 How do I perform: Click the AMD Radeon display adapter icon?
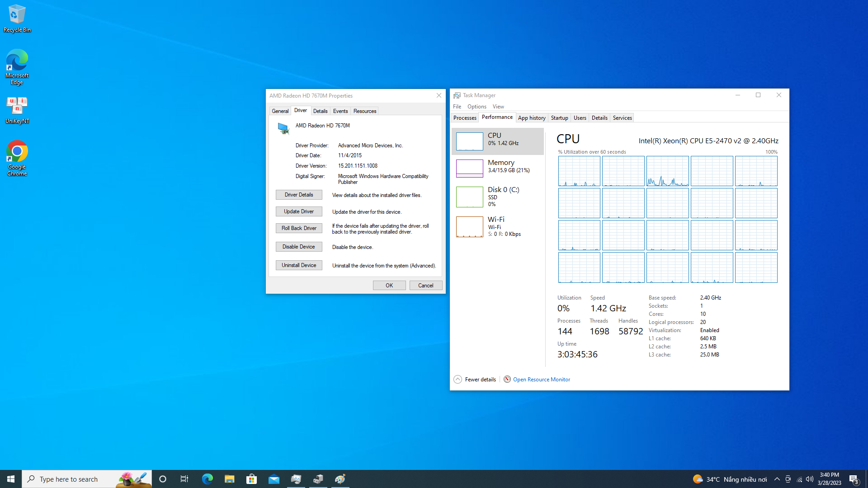click(x=283, y=129)
